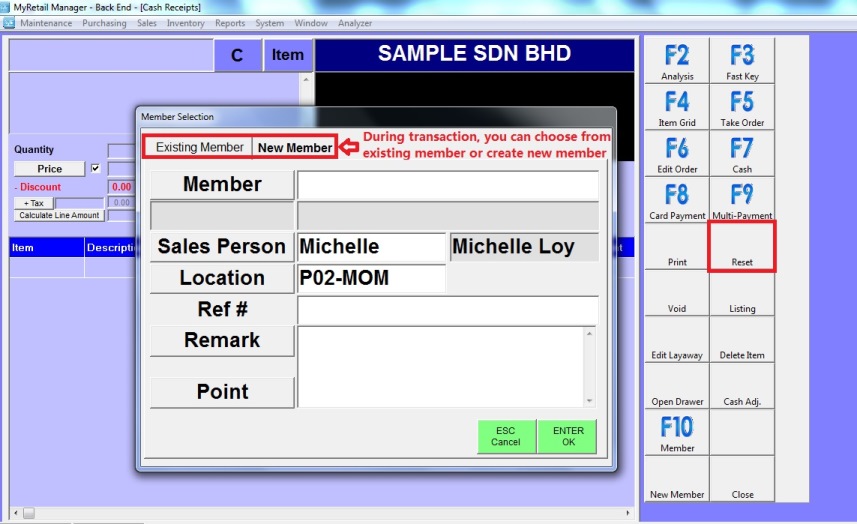Select F8 Card Payment
Screen dimensions: 857x524
tap(677, 200)
